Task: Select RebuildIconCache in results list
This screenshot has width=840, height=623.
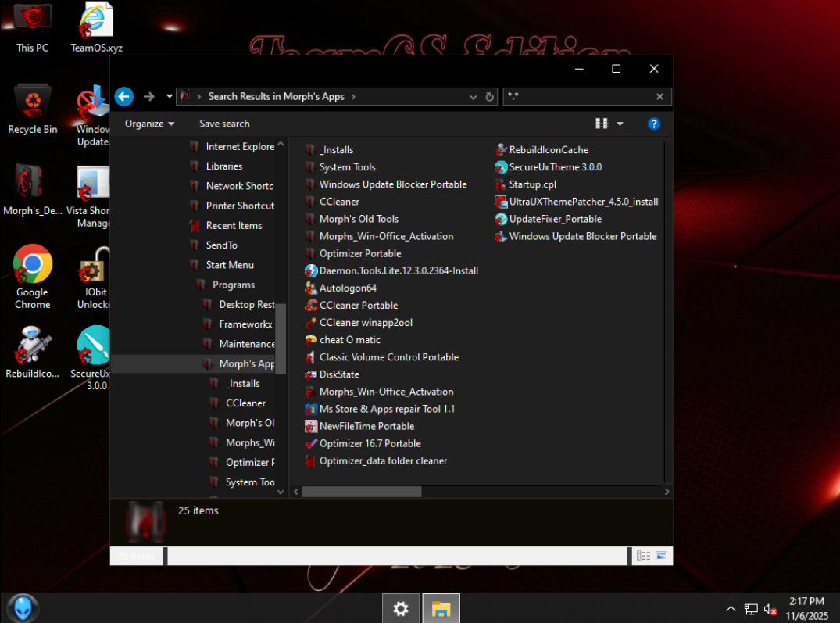Action: click(x=549, y=150)
